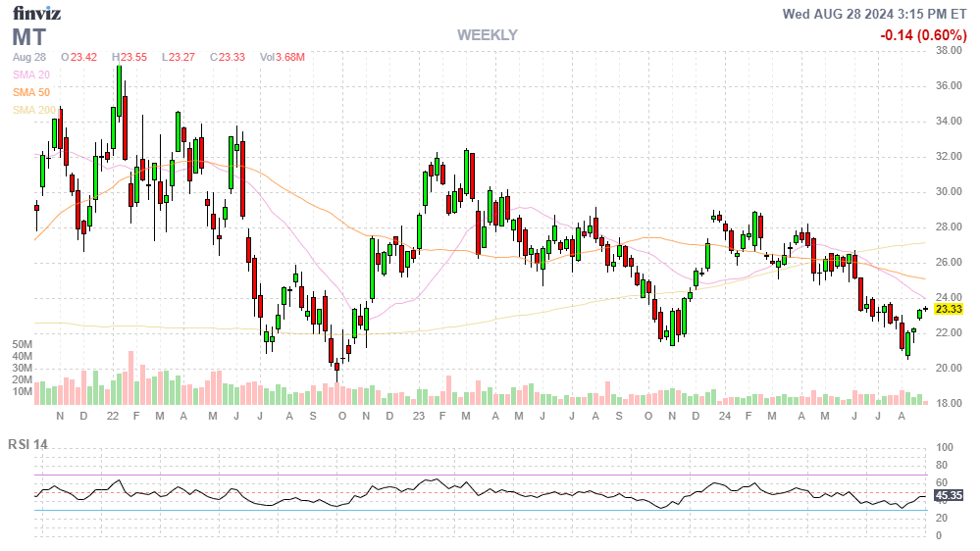Image resolution: width=980 pixels, height=551 pixels.
Task: Click the 45.35 RSI value tag
Action: coord(948,495)
